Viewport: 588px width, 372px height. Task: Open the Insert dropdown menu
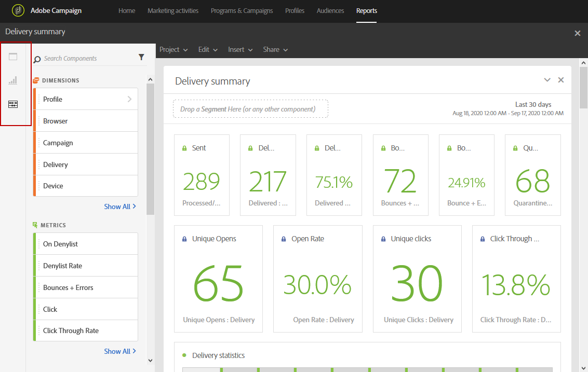pyautogui.click(x=240, y=50)
